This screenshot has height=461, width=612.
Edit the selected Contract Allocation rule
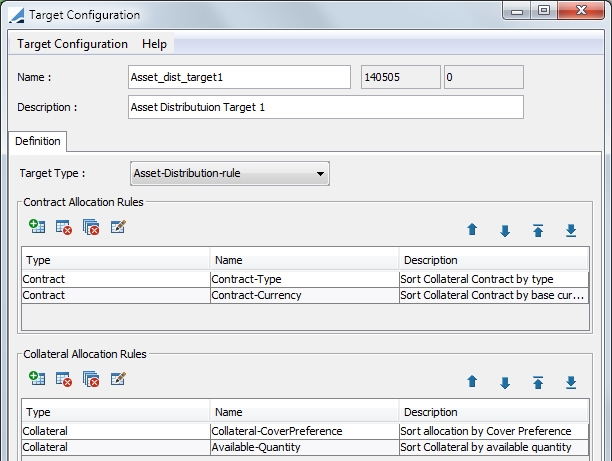click(118, 226)
